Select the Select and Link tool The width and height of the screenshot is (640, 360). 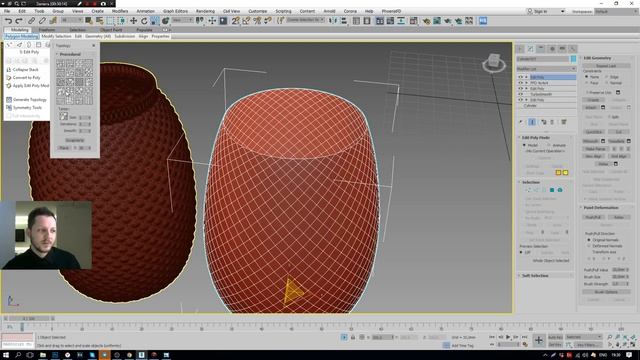click(31, 21)
